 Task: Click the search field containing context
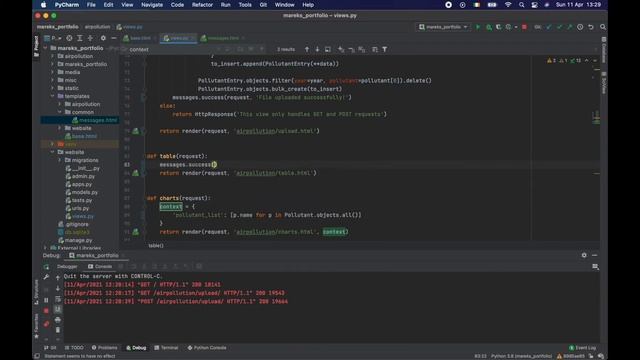click(171, 49)
